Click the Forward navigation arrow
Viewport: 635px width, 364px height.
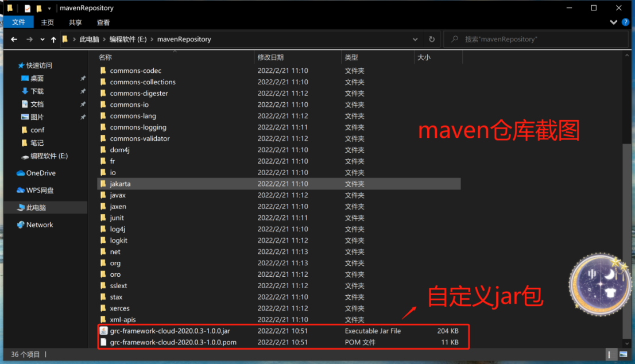pos(29,39)
